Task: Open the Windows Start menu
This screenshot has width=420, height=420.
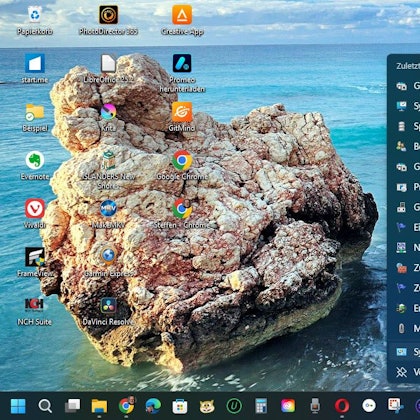Action: pos(18,406)
